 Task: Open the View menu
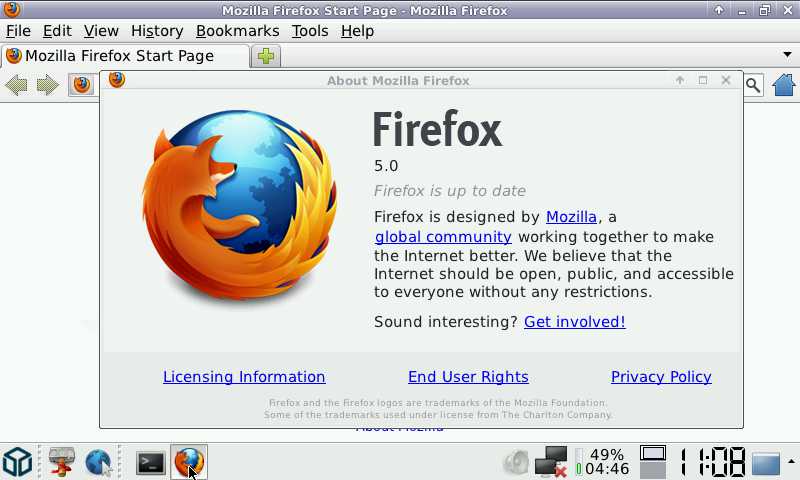tap(101, 31)
